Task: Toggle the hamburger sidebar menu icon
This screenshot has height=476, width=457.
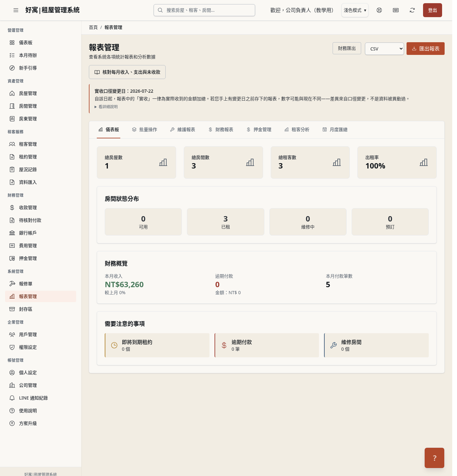Action: pyautogui.click(x=16, y=10)
